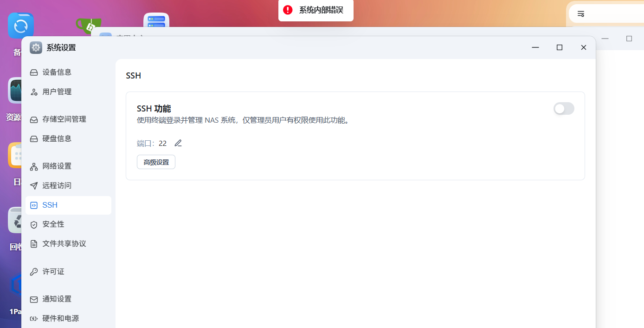Open 文件共享协议 settings

pyautogui.click(x=64, y=243)
